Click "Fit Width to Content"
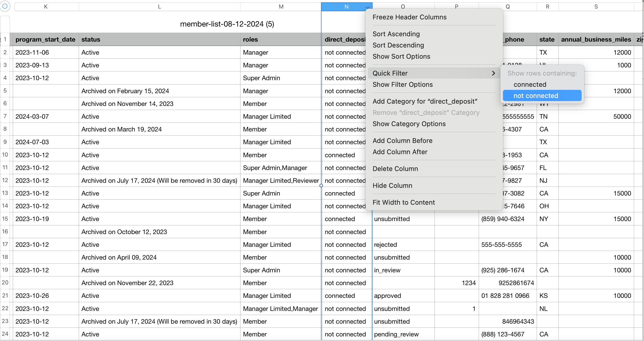Screen dimensions: 644x341 point(404,202)
